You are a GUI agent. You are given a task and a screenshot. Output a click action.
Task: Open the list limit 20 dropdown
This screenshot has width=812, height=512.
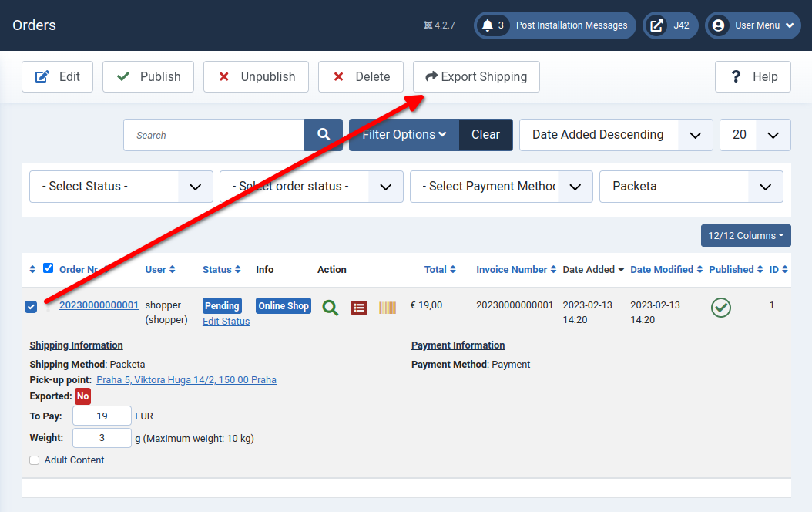pos(755,135)
